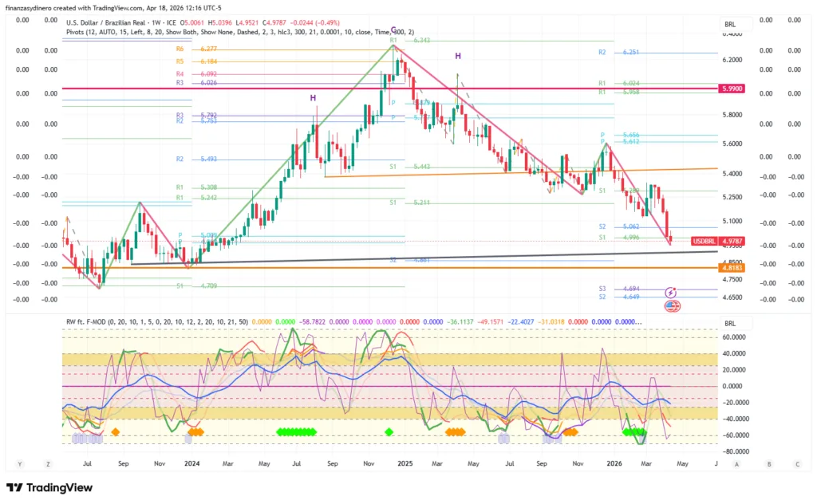This screenshot has height=504, width=817.
Task: Click the single green diamond signal near December 2024
Action: [389, 431]
